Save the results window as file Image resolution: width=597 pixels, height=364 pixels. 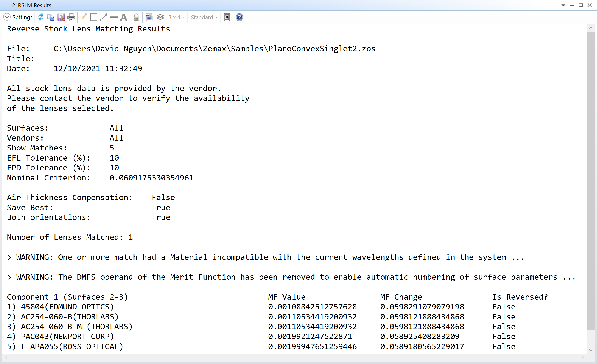[x=61, y=17]
